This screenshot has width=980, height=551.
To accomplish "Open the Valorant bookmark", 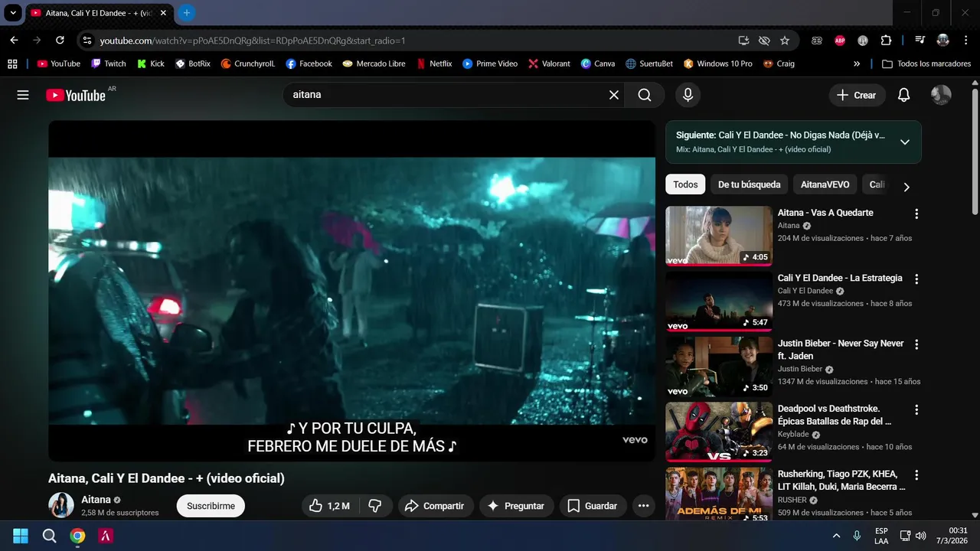I will pos(549,64).
